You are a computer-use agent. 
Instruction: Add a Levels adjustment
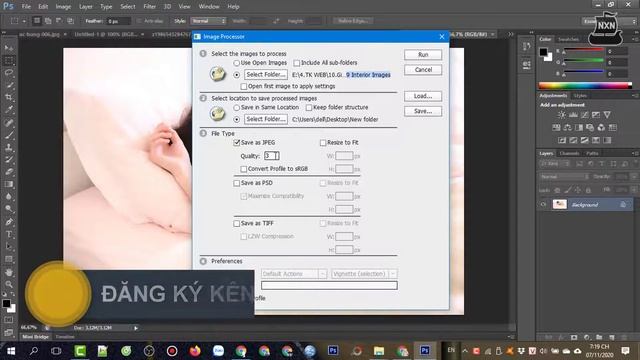click(x=573, y=115)
